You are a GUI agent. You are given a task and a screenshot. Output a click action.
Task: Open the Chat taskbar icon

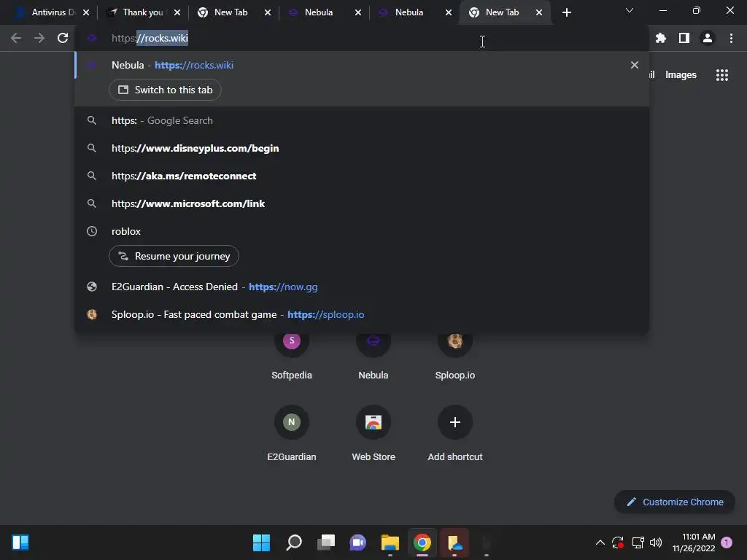click(357, 542)
